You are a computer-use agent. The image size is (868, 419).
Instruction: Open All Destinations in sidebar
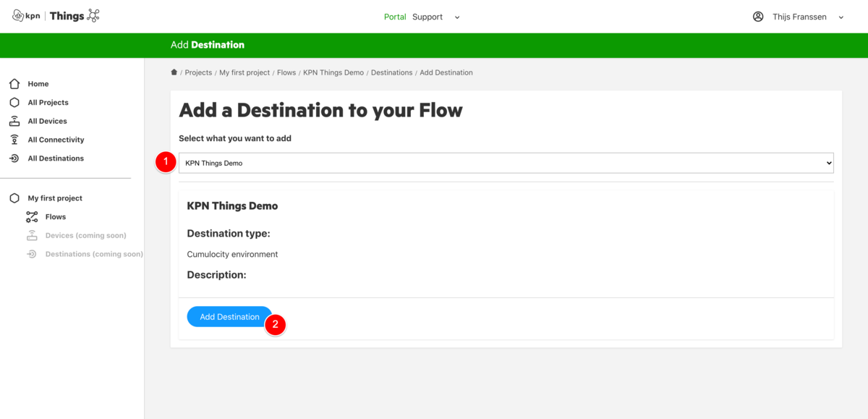pos(56,158)
